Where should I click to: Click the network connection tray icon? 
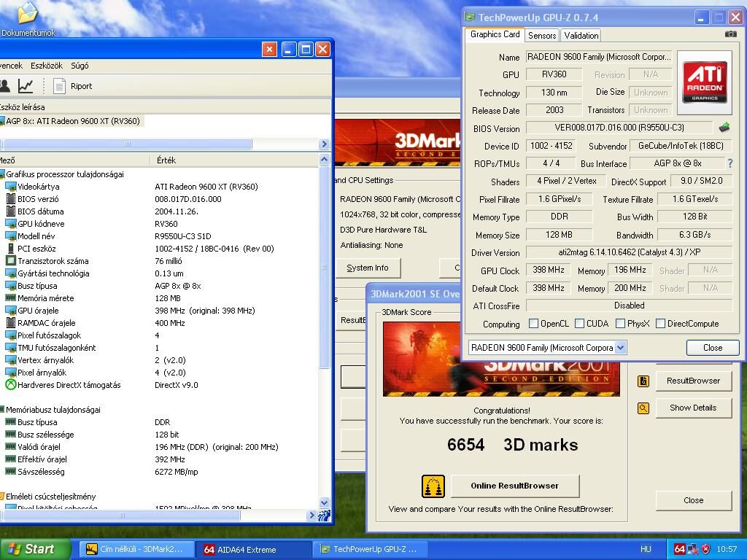(x=693, y=549)
